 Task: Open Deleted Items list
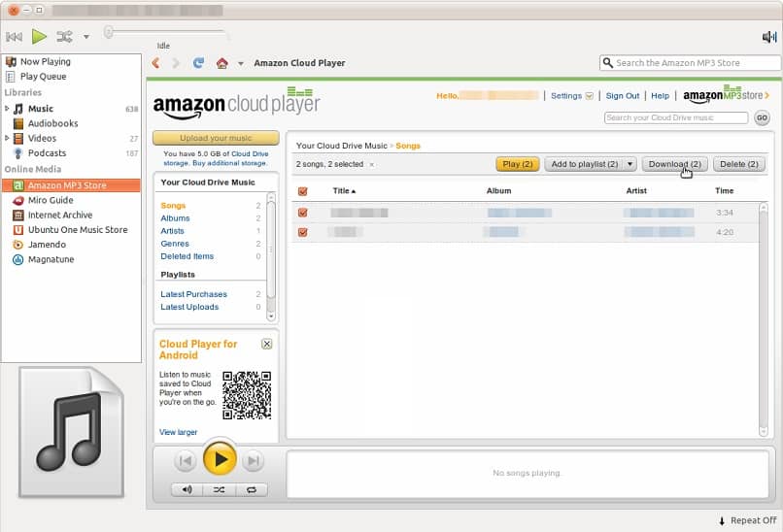(x=187, y=256)
